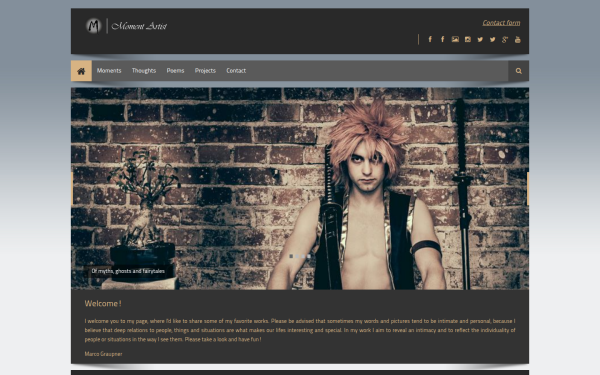Screen dimensions: 600x375
Task: Open the Home icon in navigation bar
Action: click(x=81, y=71)
